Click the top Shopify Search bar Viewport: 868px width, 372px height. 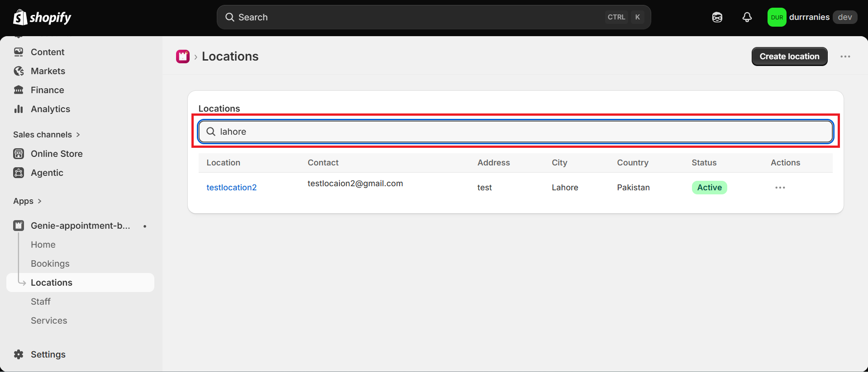click(434, 17)
